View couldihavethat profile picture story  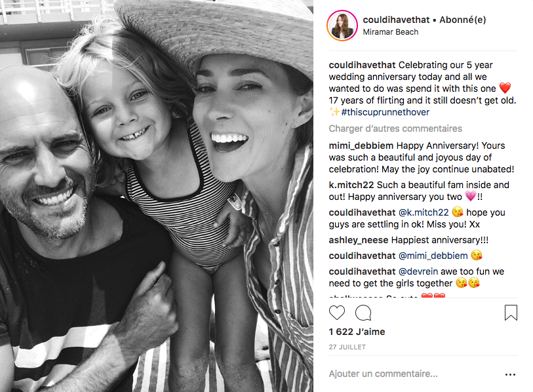point(342,26)
